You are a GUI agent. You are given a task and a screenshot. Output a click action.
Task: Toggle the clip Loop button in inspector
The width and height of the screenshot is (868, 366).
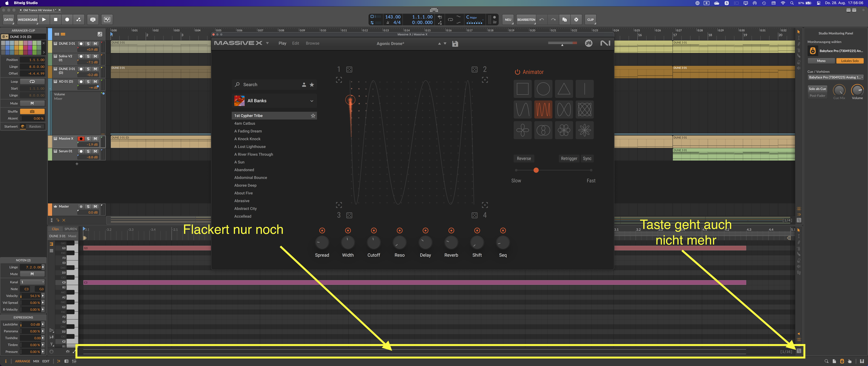[32, 81]
